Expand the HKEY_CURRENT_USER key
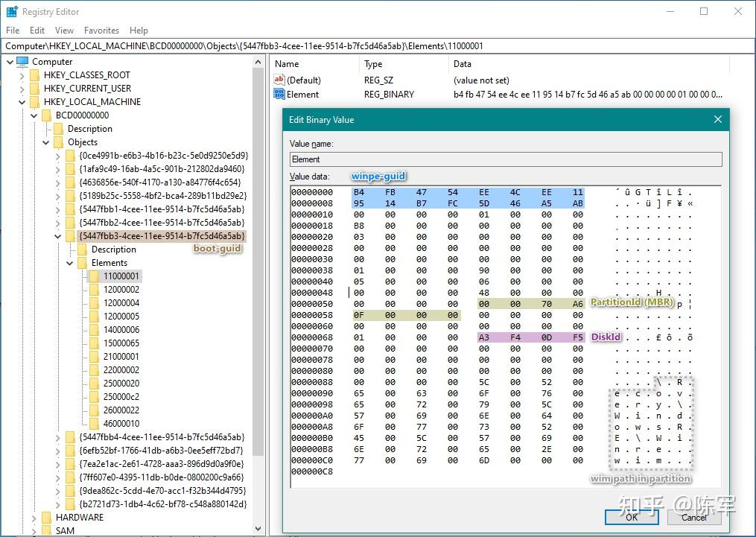The width and height of the screenshot is (756, 537). point(22,89)
